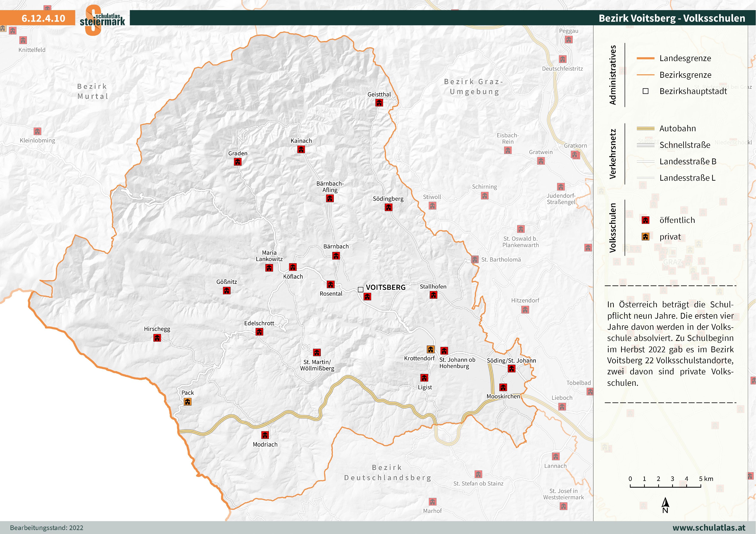This screenshot has width=756, height=534.
Task: Select the Krottendorf private school marker
Action: 430,349
